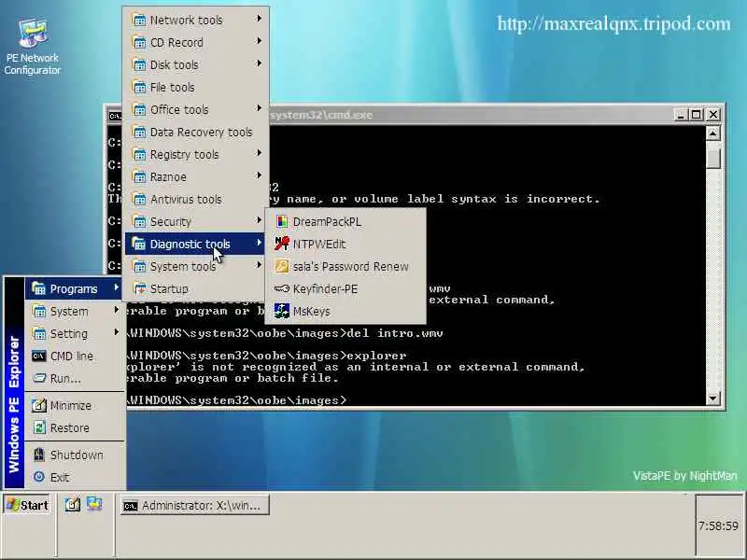This screenshot has width=747, height=560.
Task: Expand the CD Record submenu arrow
Action: point(259,41)
